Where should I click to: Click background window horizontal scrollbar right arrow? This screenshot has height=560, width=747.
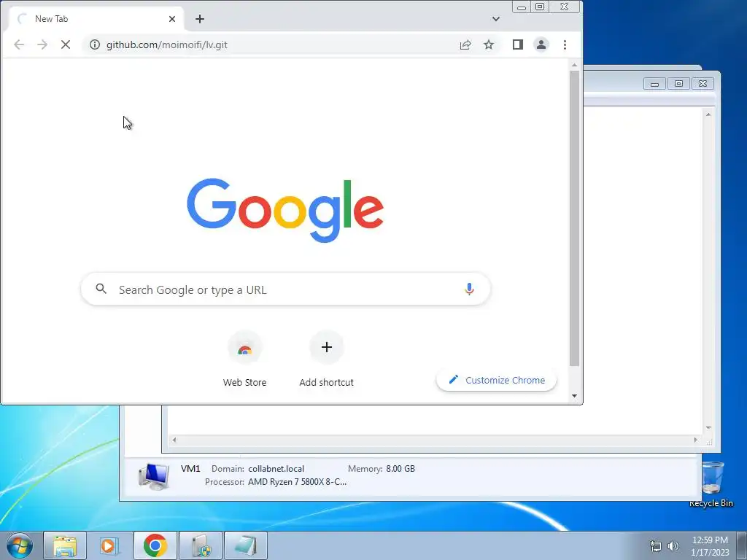click(695, 440)
